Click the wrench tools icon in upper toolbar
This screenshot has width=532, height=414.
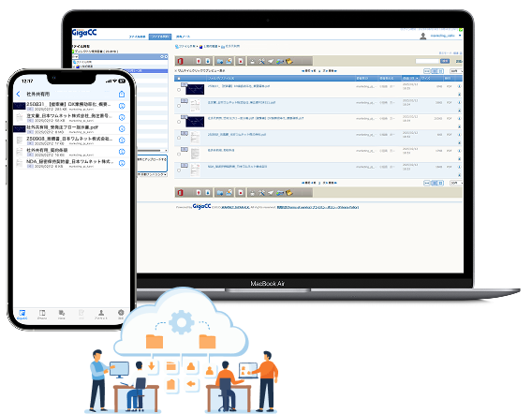click(261, 62)
